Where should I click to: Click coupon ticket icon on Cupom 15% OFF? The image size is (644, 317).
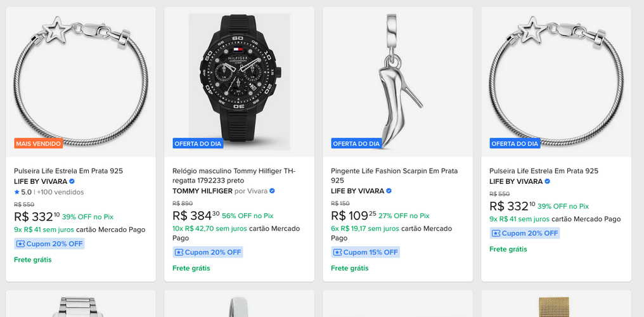(338, 252)
